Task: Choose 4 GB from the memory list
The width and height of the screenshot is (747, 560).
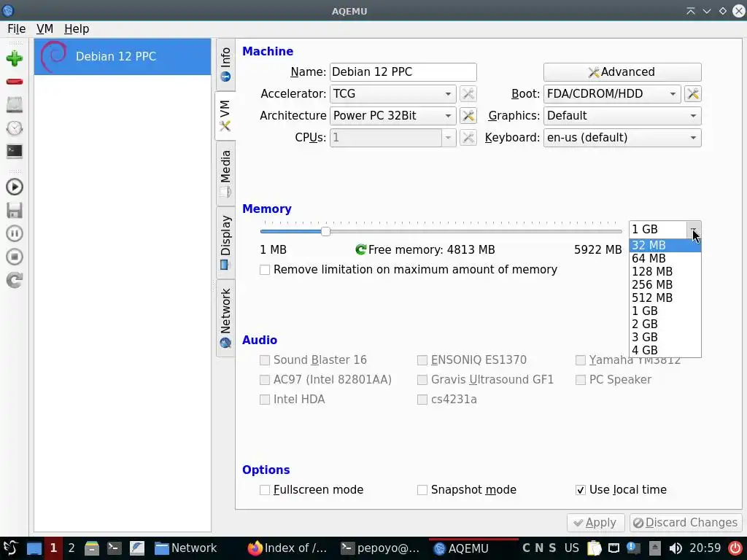Action: click(x=665, y=350)
